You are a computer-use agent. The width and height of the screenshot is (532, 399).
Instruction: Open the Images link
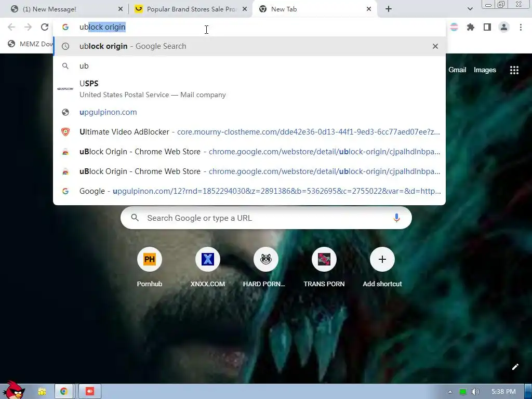coord(485,70)
